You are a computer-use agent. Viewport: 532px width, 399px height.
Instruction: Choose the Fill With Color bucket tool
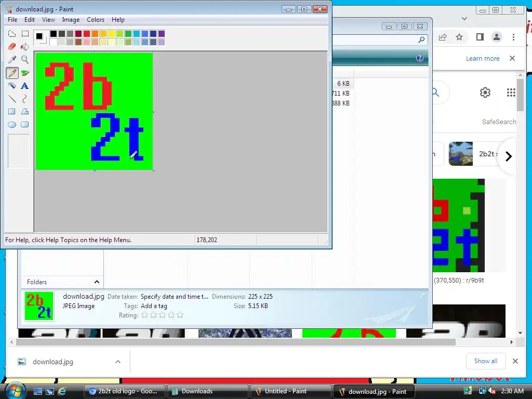tap(25, 46)
